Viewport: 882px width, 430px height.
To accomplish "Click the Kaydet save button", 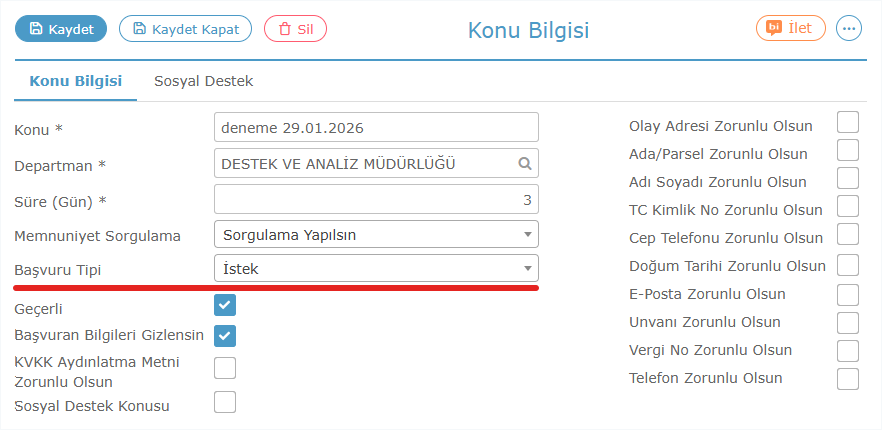I will 61,29.
